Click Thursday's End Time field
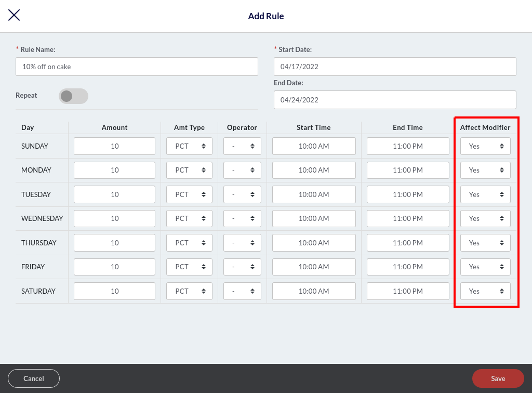 (408, 243)
